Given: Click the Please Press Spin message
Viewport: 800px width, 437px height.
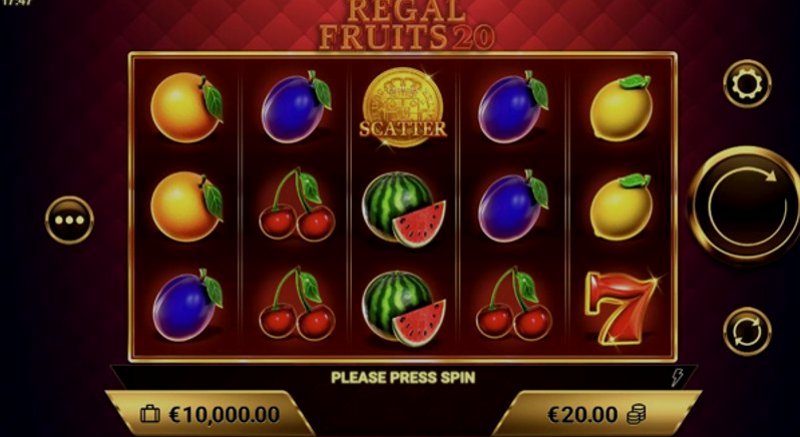Looking at the screenshot, I should [x=403, y=378].
